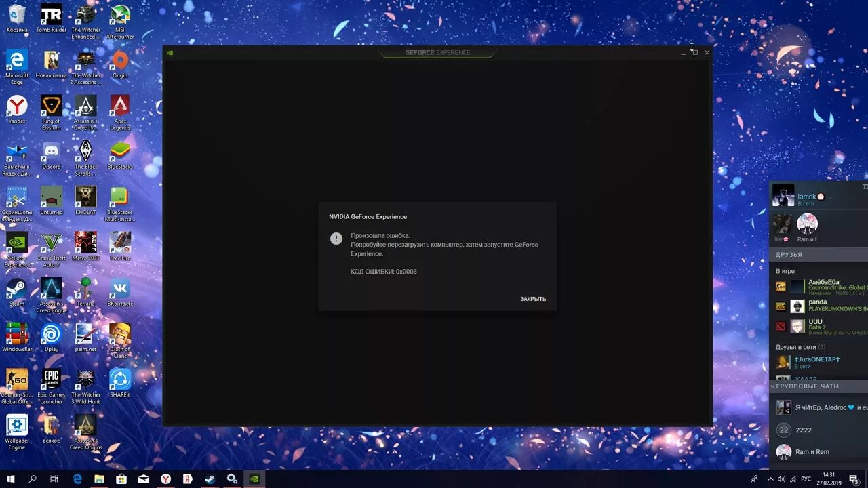Screen dimensions: 868x488
Task: Open File Explorer from taskbar
Action: [99, 479]
